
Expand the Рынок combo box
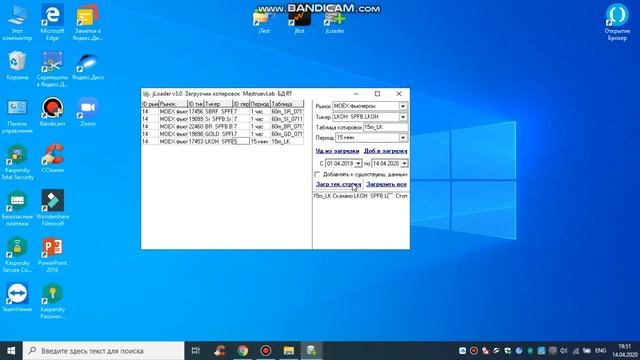(403, 106)
